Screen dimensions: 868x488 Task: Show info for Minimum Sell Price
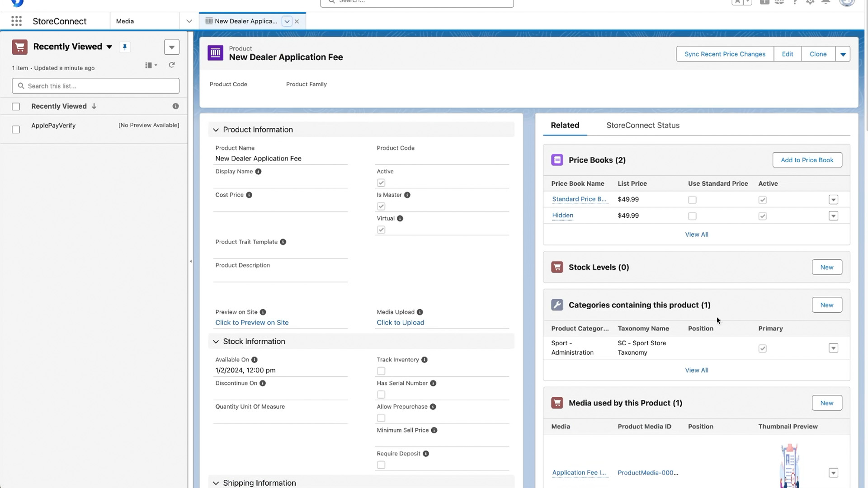click(x=434, y=431)
